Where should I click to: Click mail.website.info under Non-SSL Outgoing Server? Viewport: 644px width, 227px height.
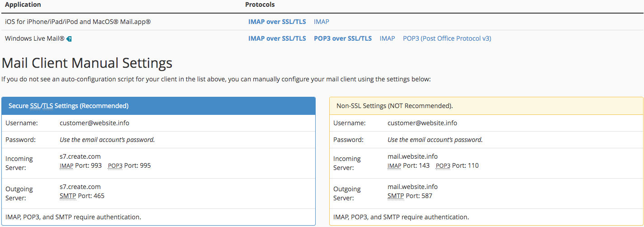click(412, 187)
